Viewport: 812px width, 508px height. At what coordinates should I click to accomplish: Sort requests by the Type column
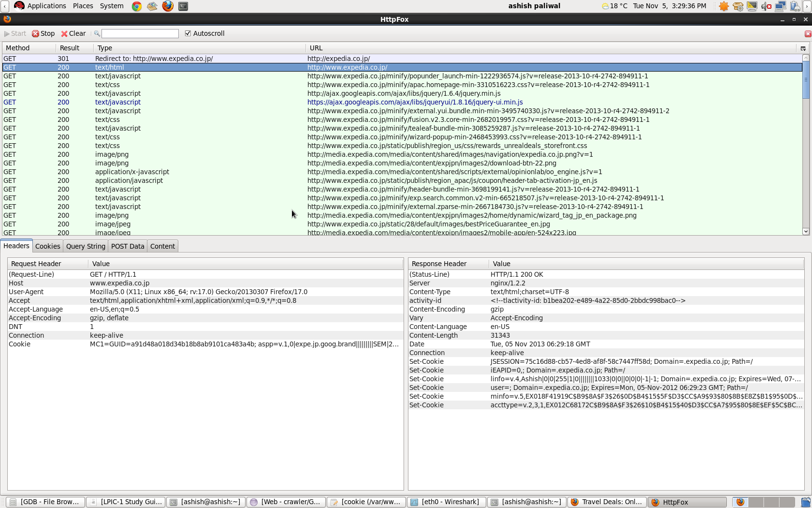click(x=200, y=48)
